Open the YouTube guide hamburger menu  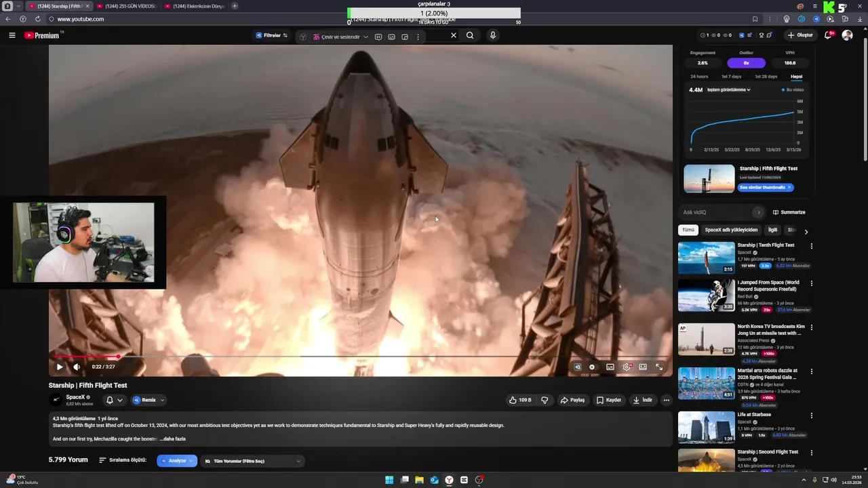(x=12, y=35)
